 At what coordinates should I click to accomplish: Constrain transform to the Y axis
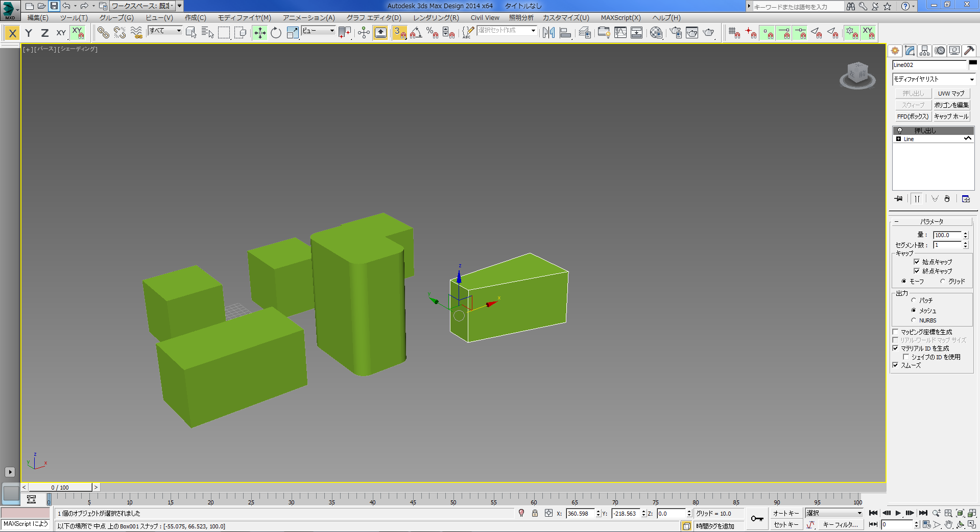click(29, 33)
